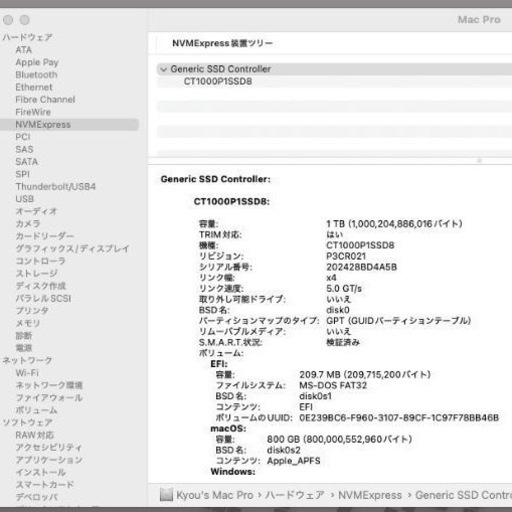Select Thunderbolt/USB4 in the sidebar
This screenshot has height=512, width=512.
click(56, 186)
